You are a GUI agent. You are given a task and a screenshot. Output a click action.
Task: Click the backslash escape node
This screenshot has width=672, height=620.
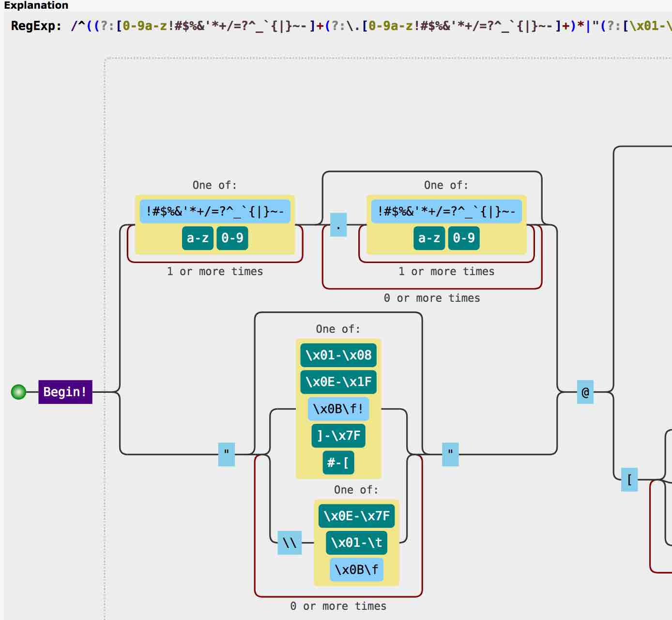coord(290,543)
